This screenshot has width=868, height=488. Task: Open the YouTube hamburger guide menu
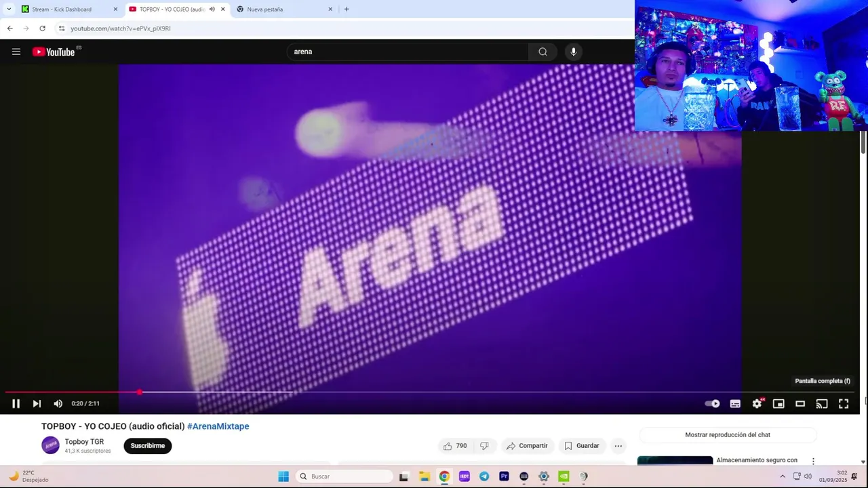pyautogui.click(x=16, y=52)
